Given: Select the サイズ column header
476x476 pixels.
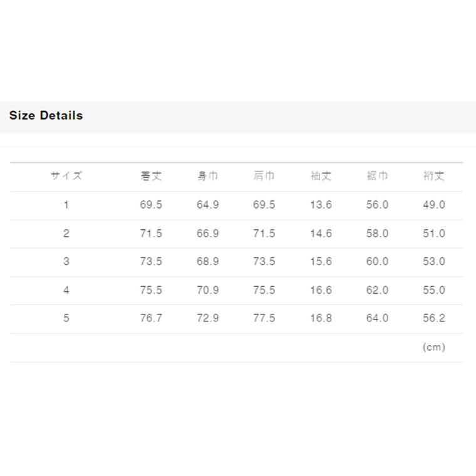Looking at the screenshot, I should click(66, 176).
